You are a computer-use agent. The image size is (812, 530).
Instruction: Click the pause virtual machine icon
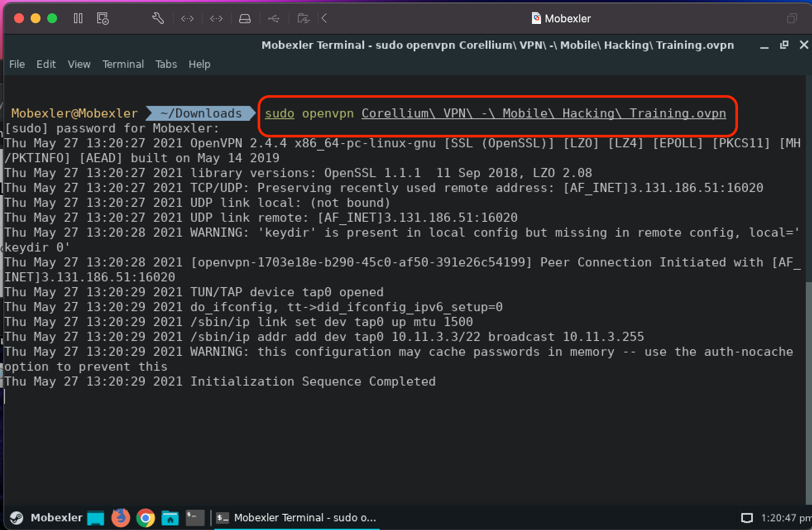(78, 18)
